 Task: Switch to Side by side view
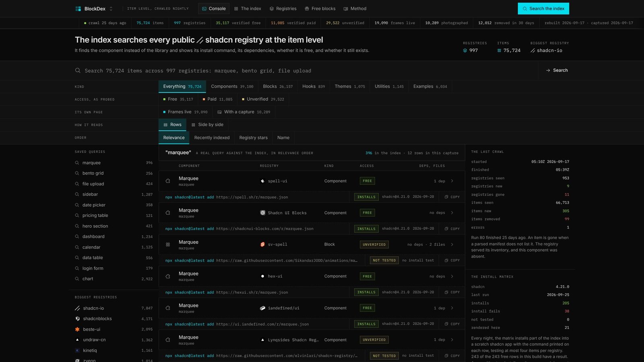(x=207, y=125)
